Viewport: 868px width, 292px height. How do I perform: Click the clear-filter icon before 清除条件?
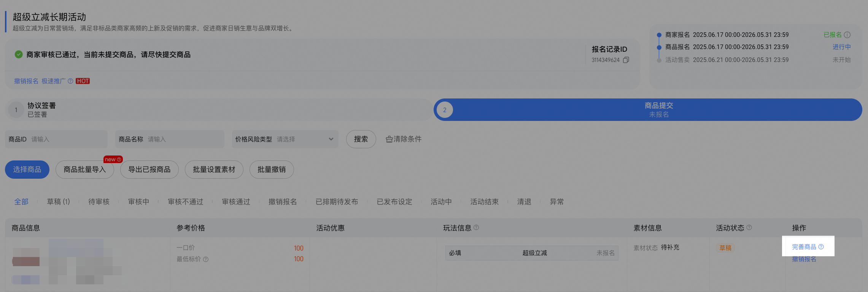point(389,139)
